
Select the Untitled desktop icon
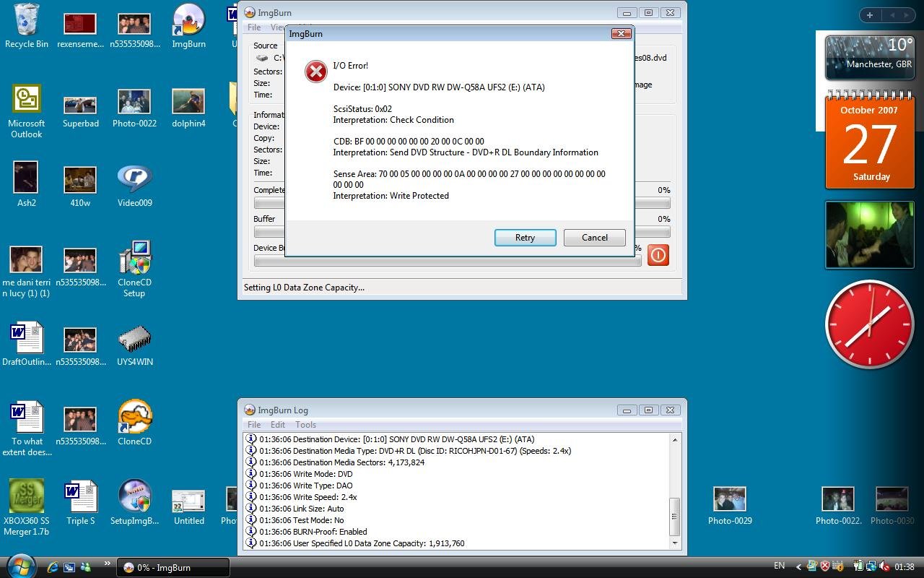coord(188,507)
